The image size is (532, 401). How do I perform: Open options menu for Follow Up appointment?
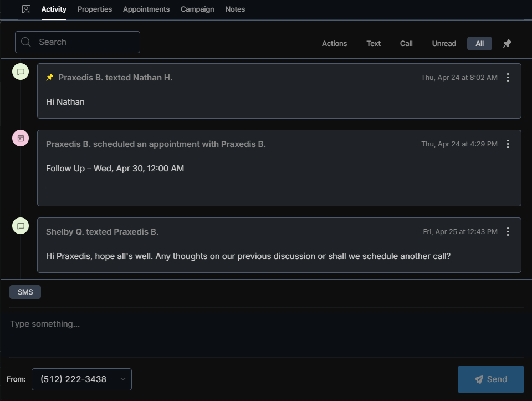508,144
